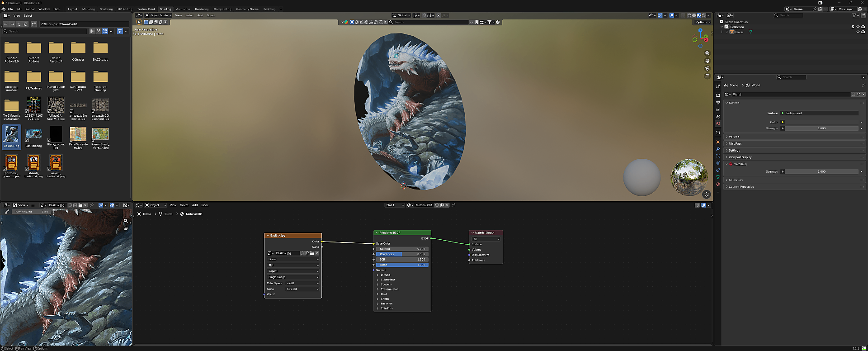Toggle Collection viewport visibility eye
868x351 pixels.
(x=858, y=27)
